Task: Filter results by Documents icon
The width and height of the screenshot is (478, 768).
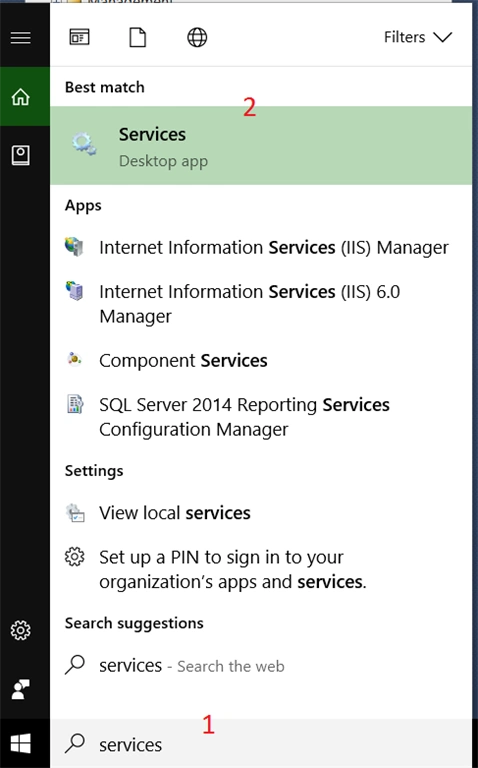Action: point(138,37)
